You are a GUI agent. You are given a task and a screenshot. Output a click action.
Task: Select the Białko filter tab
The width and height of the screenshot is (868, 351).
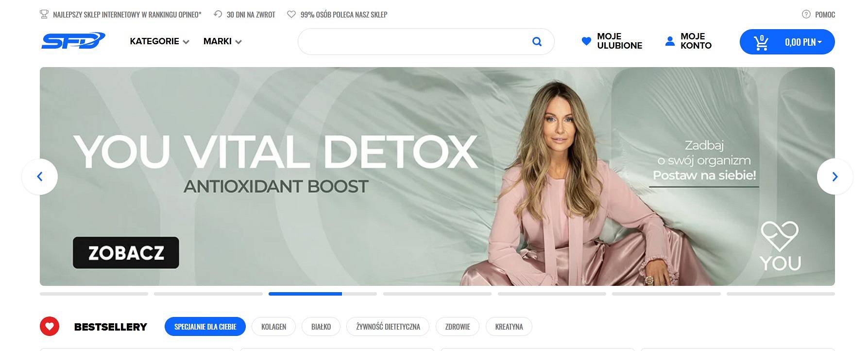[x=321, y=326]
